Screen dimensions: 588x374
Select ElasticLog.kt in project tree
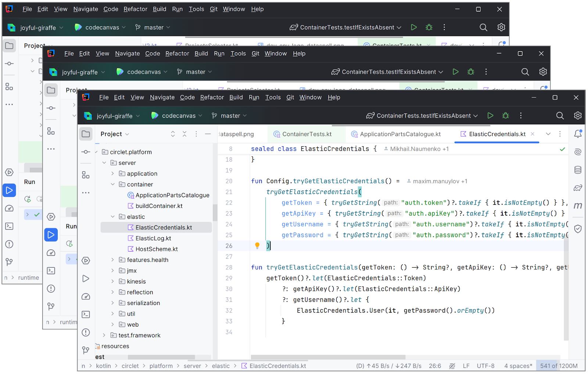[x=153, y=238]
